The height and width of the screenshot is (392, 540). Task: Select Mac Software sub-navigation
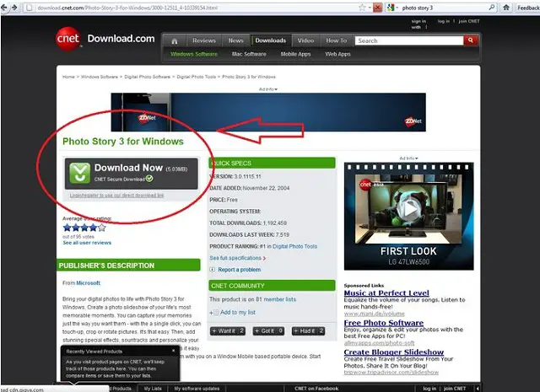pos(249,54)
